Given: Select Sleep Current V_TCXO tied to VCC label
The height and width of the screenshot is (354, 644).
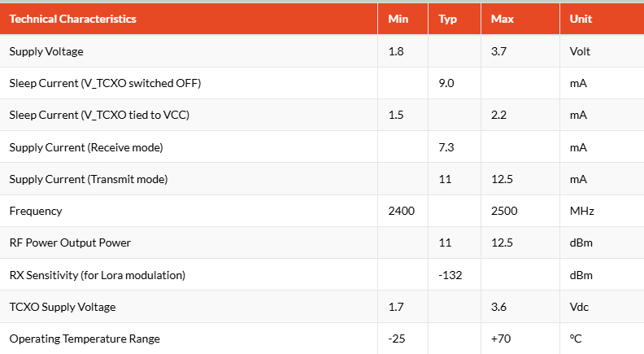Looking at the screenshot, I should (99, 115).
